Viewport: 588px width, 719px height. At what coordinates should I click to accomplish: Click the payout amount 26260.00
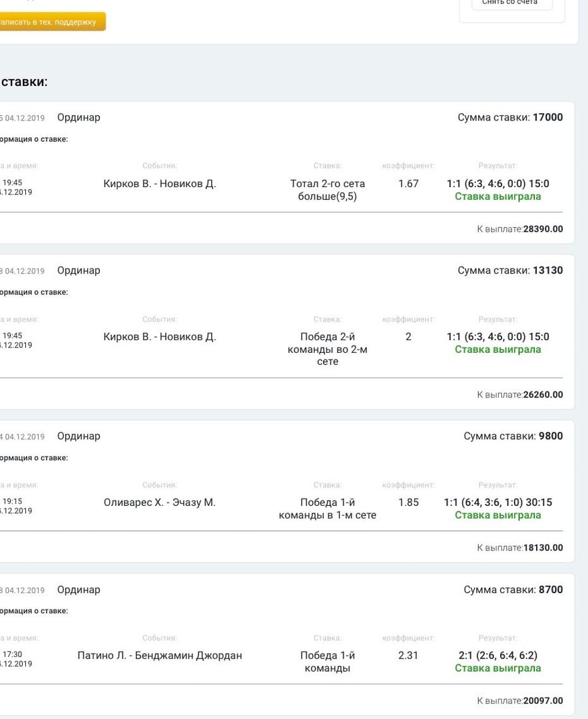pos(543,395)
